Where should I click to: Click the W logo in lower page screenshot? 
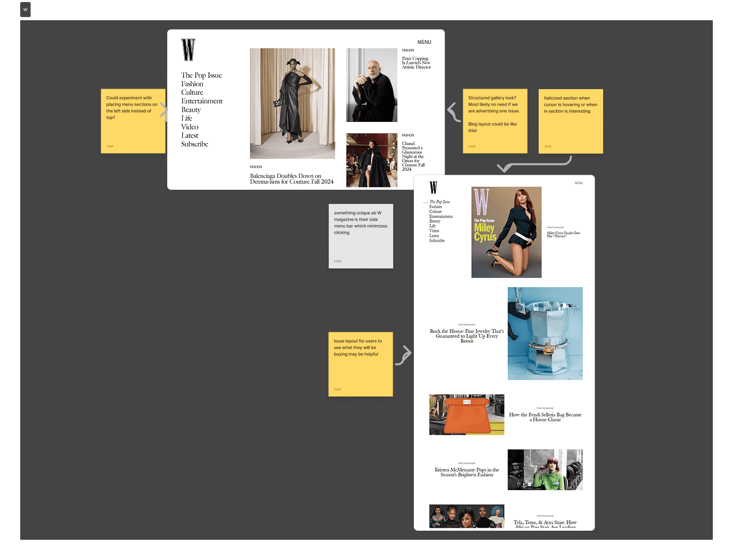pyautogui.click(x=433, y=187)
